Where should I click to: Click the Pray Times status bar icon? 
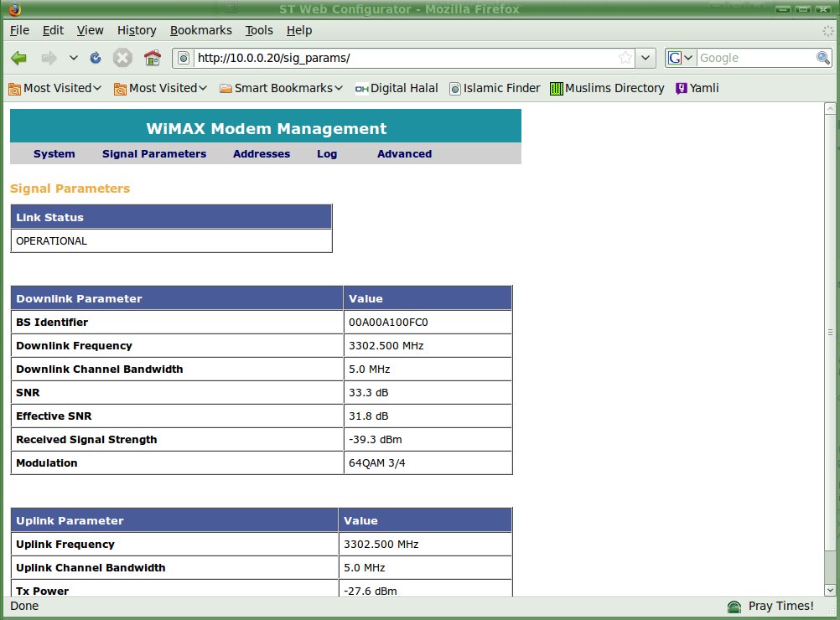coord(734,607)
